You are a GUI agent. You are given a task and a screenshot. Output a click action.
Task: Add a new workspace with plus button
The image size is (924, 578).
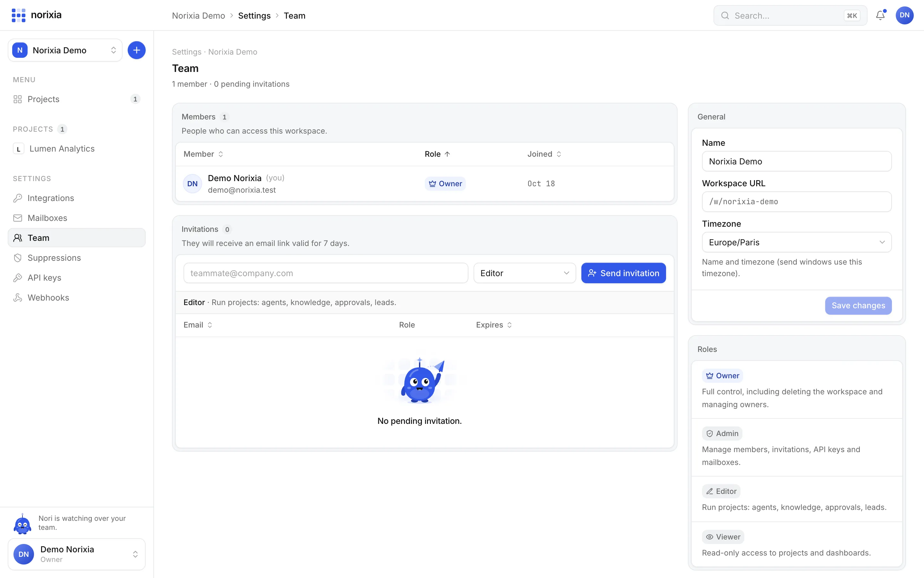(x=136, y=50)
